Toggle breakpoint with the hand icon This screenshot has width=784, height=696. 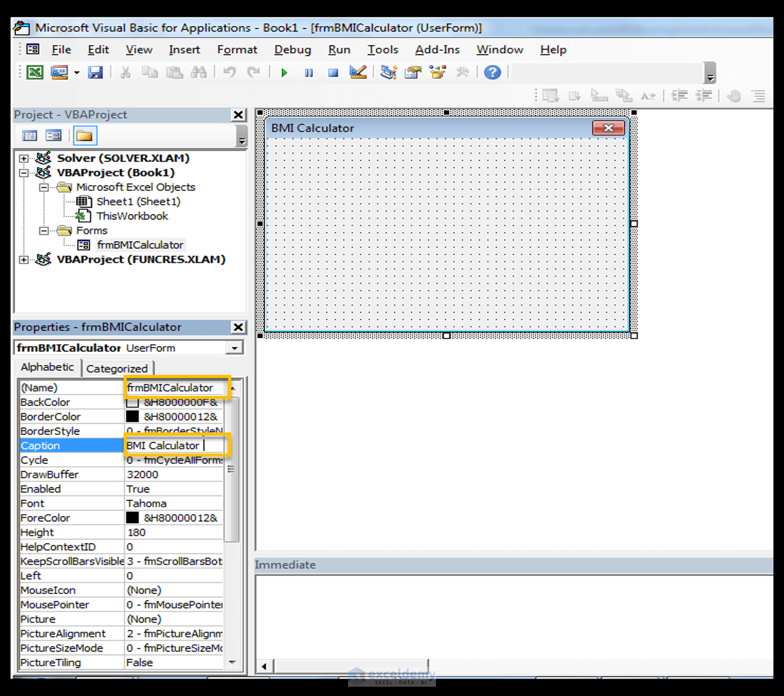tap(734, 95)
